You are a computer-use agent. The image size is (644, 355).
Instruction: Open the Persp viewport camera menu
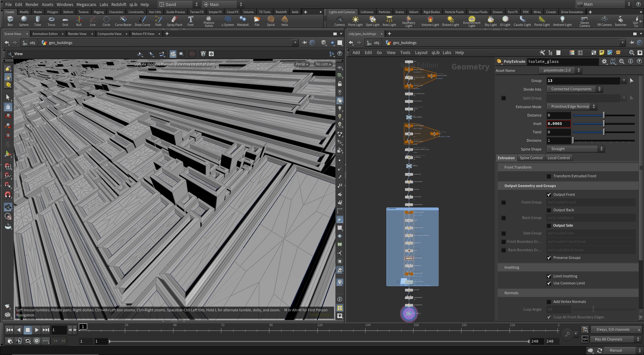(302, 64)
